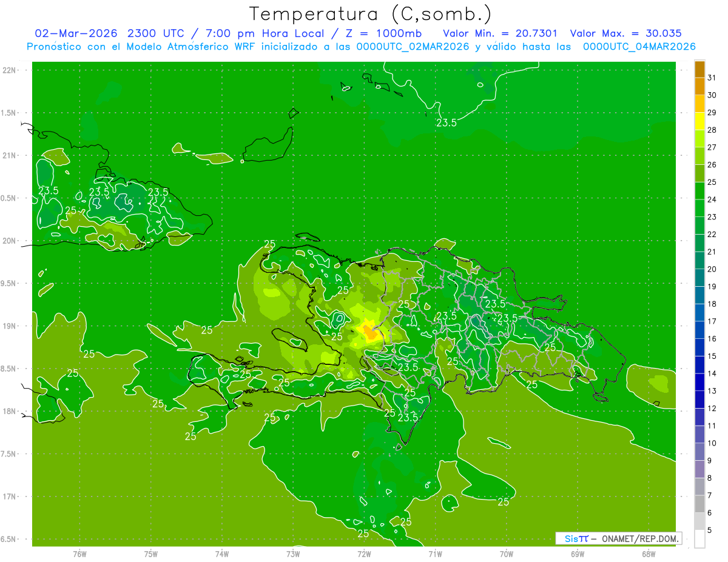Pick the yellow swatch between 28 and 29

pos(699,121)
